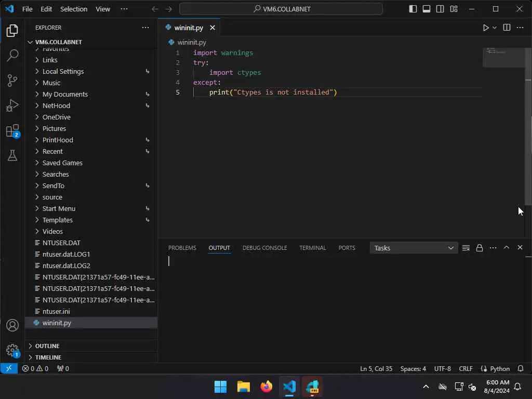The width and height of the screenshot is (532, 399).
Task: Click the remote window indicator in status bar
Action: pyautogui.click(x=9, y=368)
